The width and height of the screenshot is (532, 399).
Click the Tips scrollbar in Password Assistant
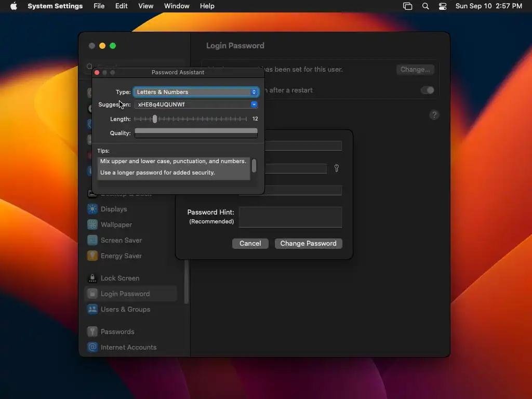[x=254, y=166]
